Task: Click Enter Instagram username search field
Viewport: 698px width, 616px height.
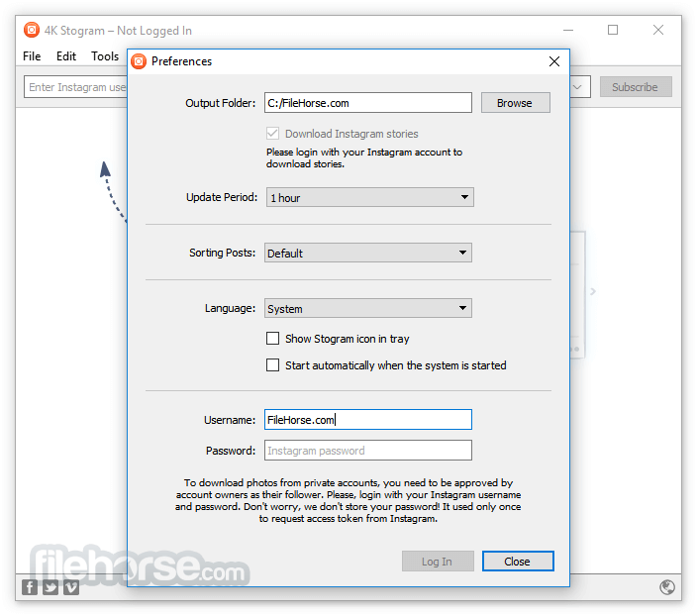Action: click(x=75, y=87)
